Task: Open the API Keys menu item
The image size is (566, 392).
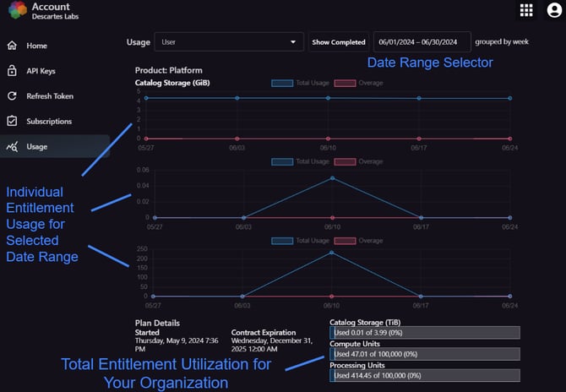Action: (41, 71)
